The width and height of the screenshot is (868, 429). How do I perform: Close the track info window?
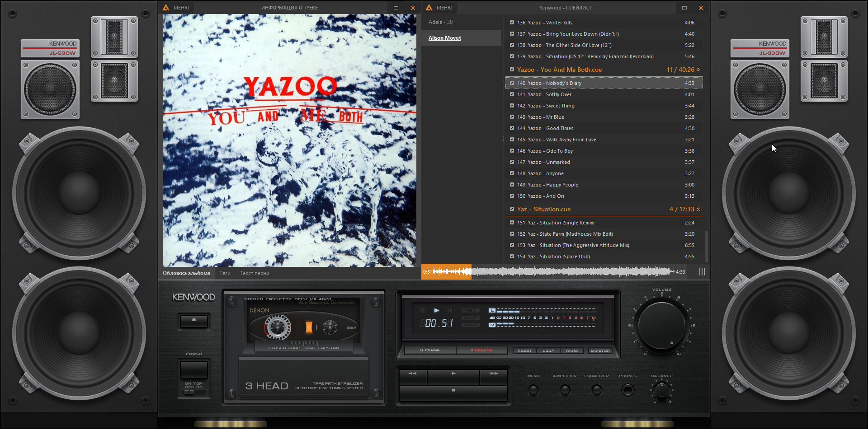(x=413, y=8)
